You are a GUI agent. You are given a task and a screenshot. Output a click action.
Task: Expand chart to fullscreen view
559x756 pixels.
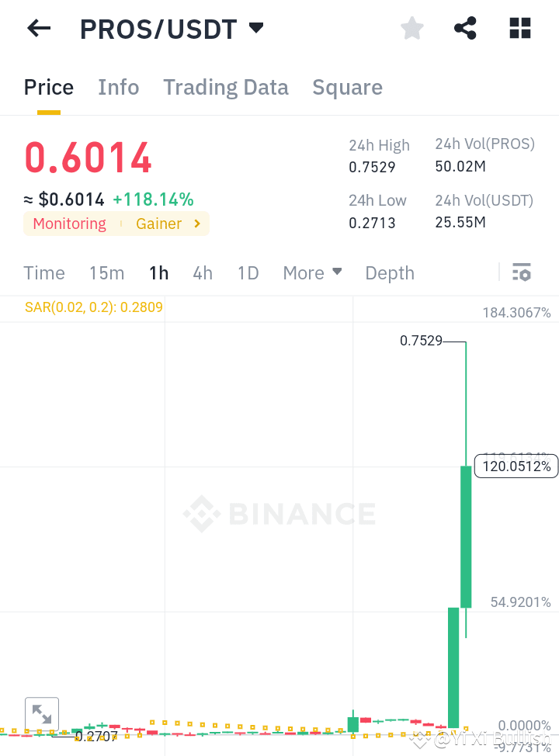click(42, 713)
